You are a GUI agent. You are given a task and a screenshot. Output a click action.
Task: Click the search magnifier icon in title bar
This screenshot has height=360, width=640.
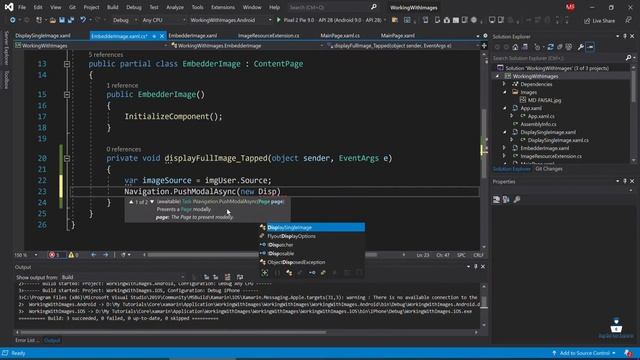pos(373,7)
